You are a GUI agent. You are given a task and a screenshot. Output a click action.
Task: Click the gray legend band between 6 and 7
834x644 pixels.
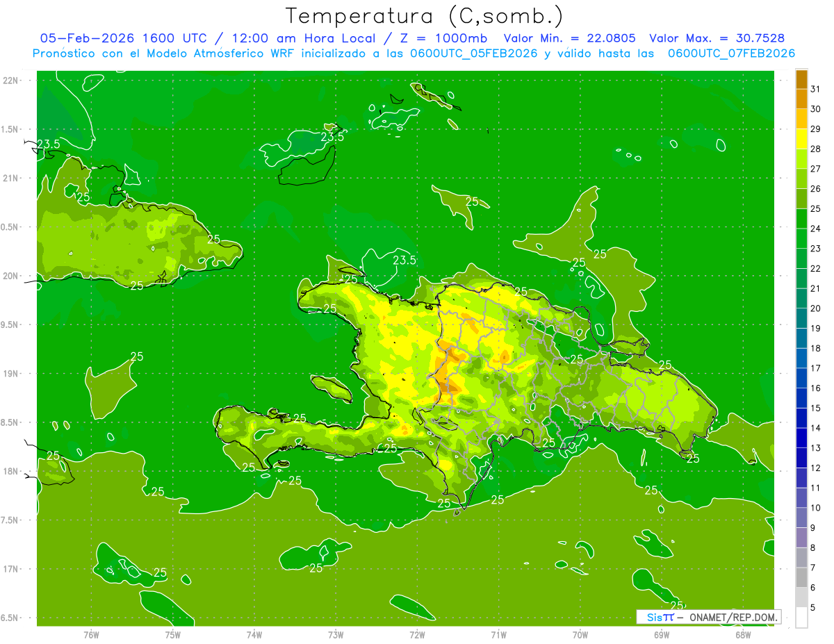(801, 577)
